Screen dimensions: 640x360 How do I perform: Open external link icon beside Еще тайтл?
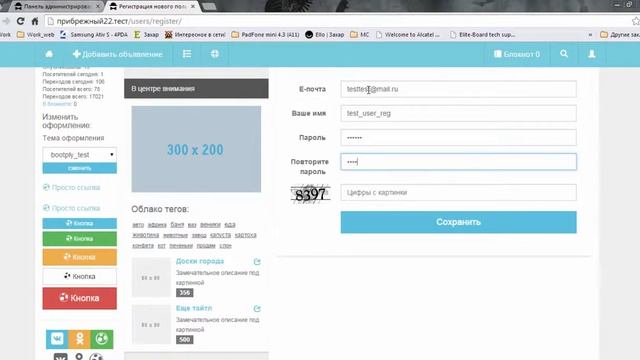[x=257, y=308]
